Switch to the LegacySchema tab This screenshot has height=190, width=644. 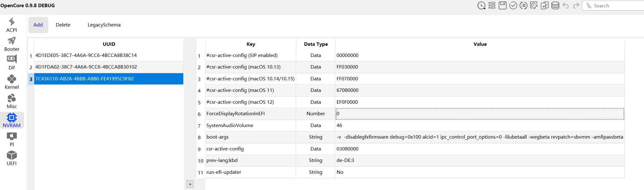(104, 25)
